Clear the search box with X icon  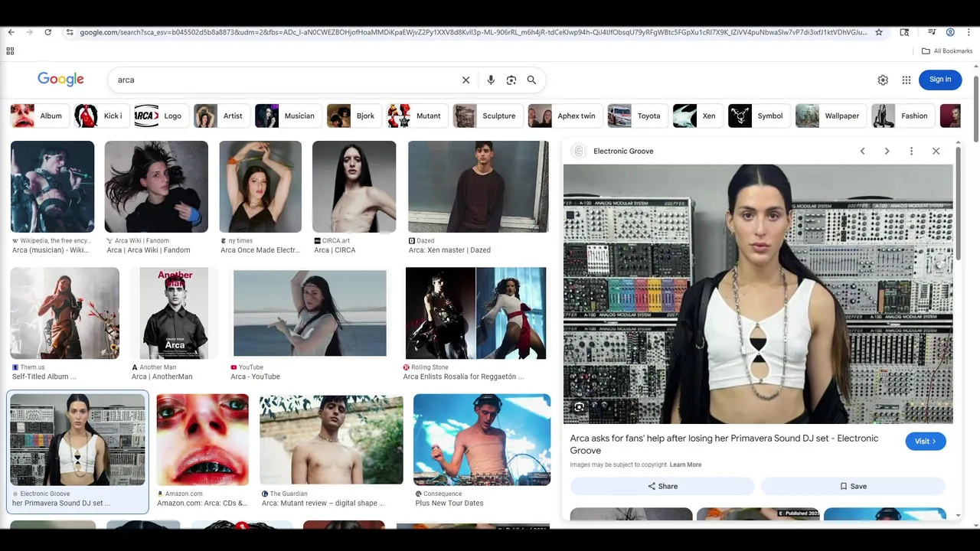point(465,80)
